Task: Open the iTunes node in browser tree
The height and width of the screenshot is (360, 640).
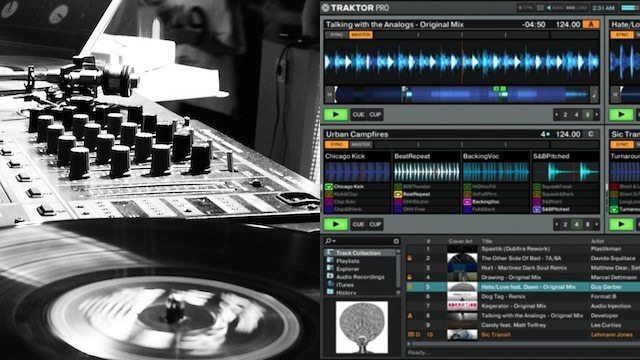Action: click(x=345, y=285)
